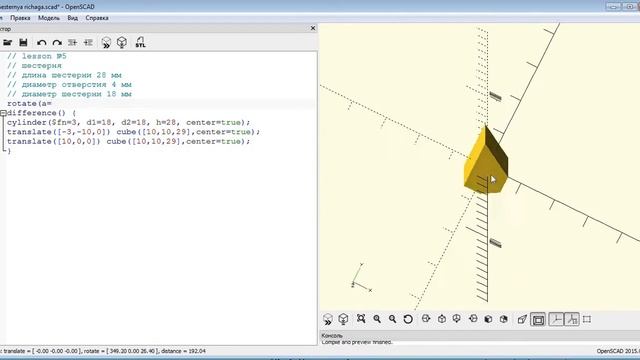Viewport: 640px width, 360px height.
Task: Click 'Compile and preview finished' console message
Action: (357, 342)
